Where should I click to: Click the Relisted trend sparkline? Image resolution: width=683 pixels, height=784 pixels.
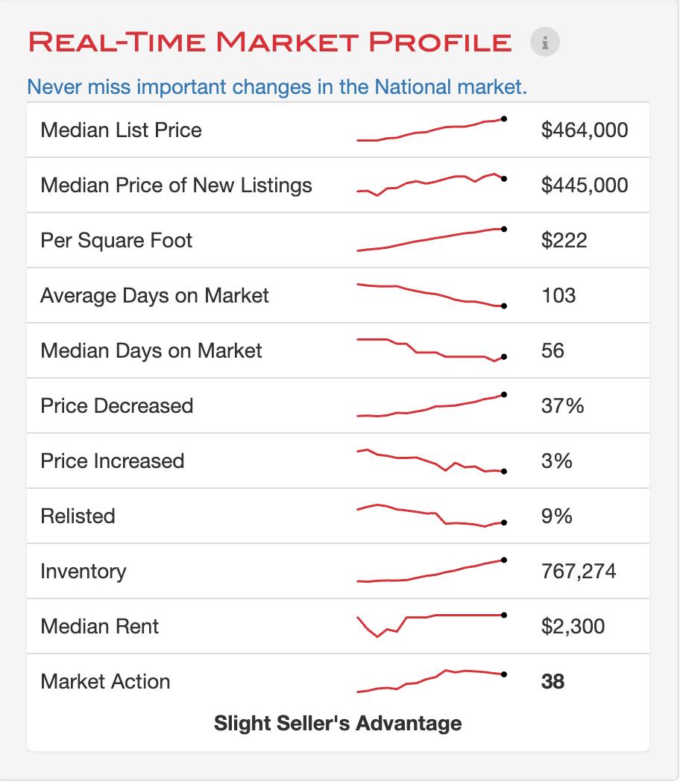pos(431,516)
